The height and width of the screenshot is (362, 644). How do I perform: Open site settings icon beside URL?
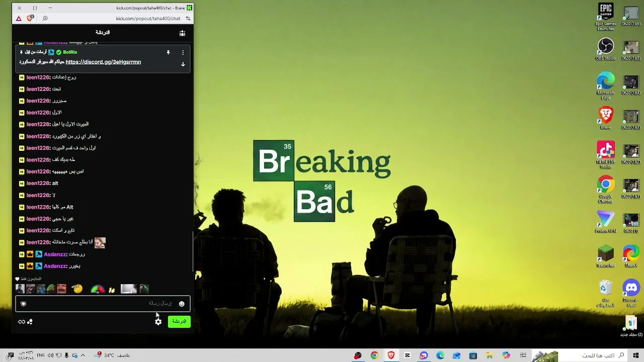click(x=188, y=19)
